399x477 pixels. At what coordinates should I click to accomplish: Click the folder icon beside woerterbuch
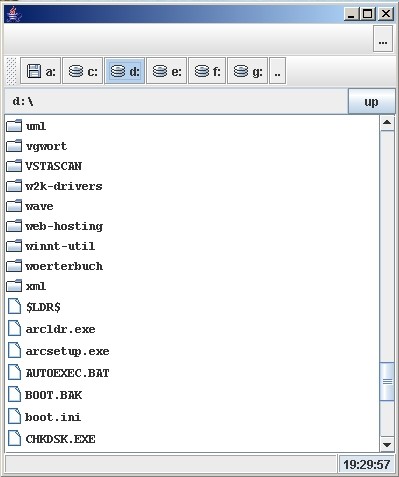click(14, 266)
